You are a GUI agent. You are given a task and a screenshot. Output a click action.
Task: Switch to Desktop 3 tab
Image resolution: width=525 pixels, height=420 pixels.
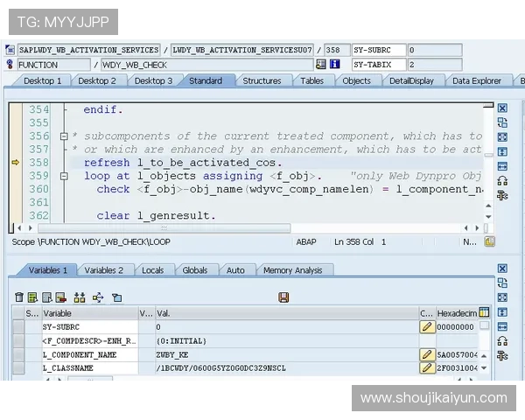(153, 80)
